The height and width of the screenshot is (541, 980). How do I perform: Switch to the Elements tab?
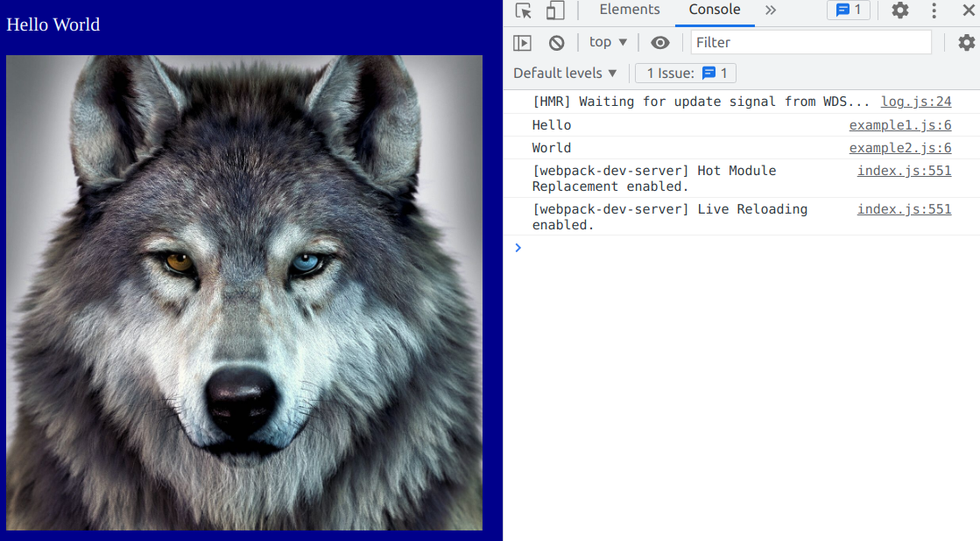(x=630, y=10)
